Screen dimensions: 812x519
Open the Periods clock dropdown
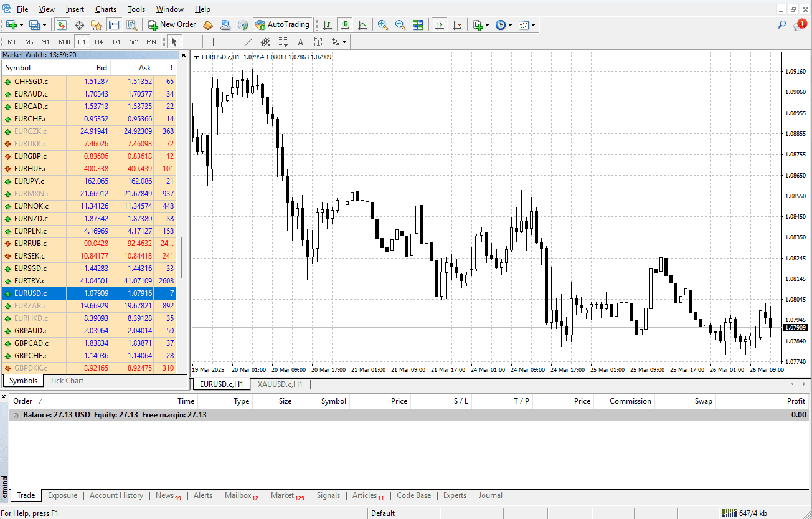503,25
